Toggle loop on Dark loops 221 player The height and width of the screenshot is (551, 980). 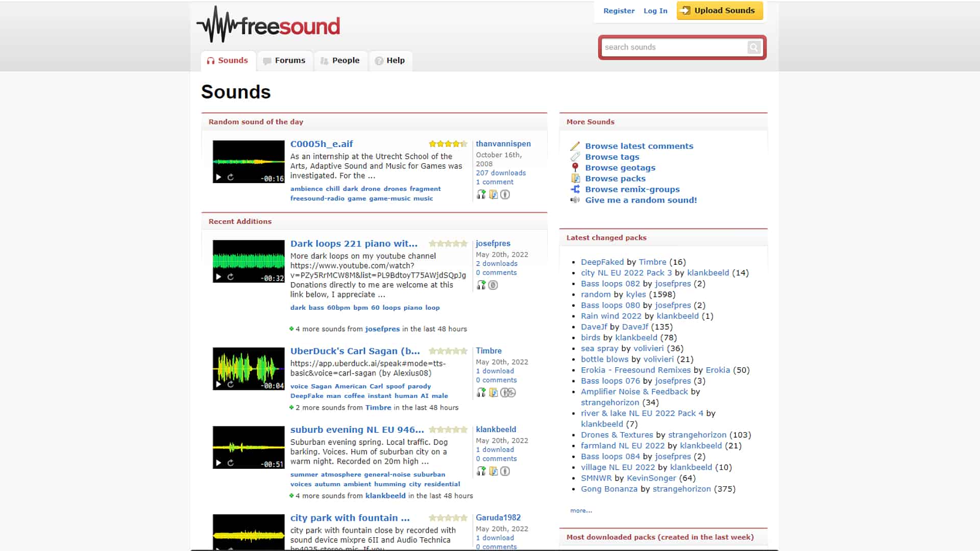pos(231,277)
